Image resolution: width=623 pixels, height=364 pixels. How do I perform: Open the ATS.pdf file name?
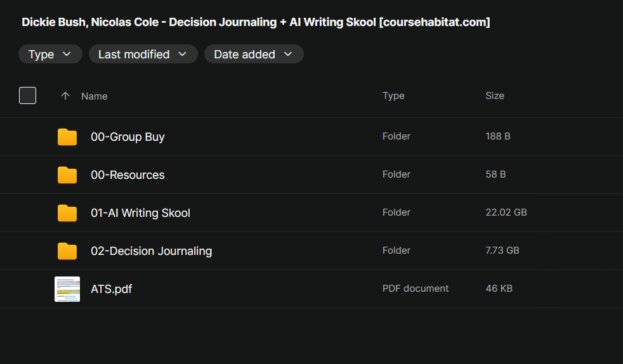[111, 289]
